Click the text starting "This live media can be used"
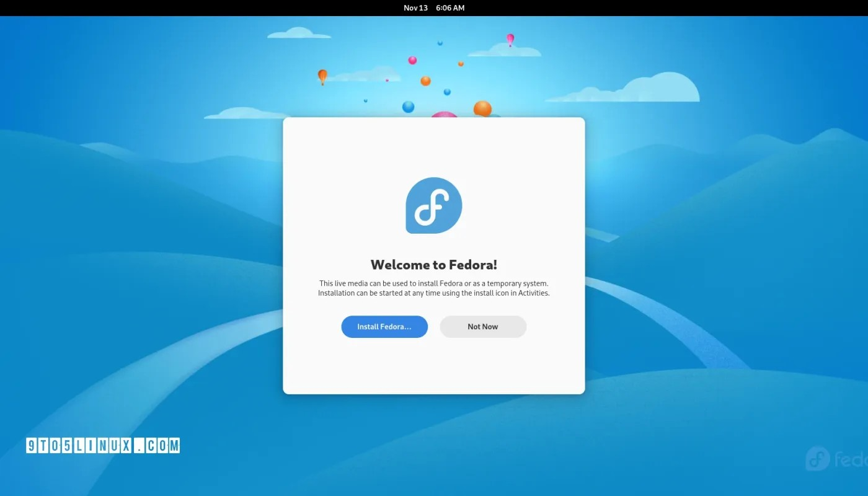The image size is (868, 496). pos(434,283)
